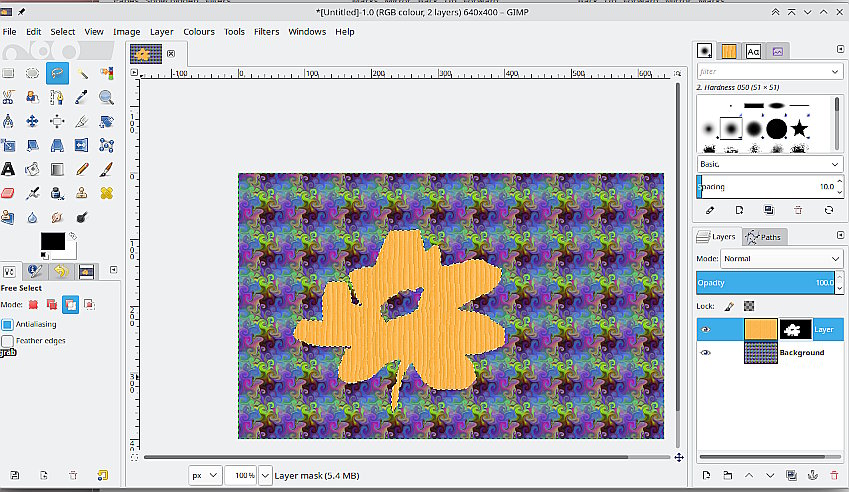Switch to the Paths tab
Screen dimensions: 849x492
coord(765,237)
